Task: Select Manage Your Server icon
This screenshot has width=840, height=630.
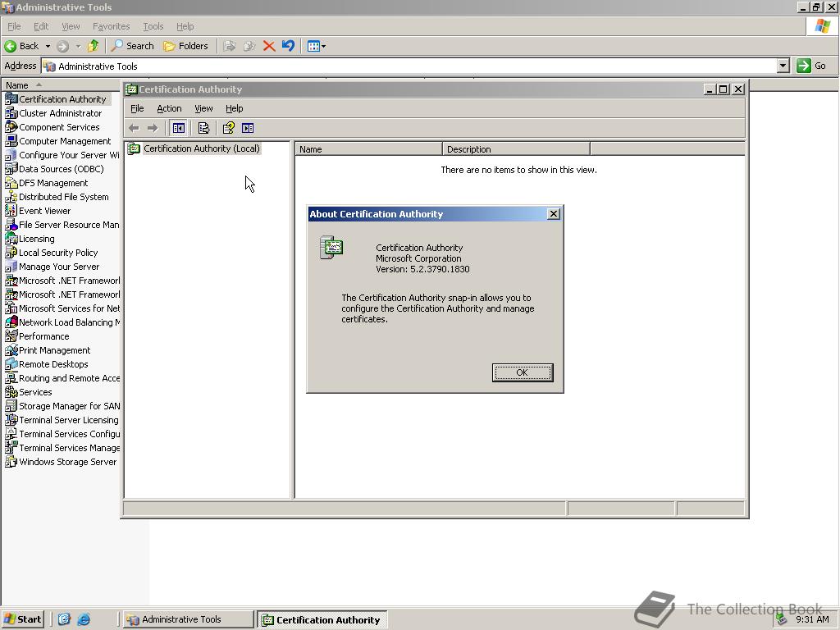Action: click(11, 267)
